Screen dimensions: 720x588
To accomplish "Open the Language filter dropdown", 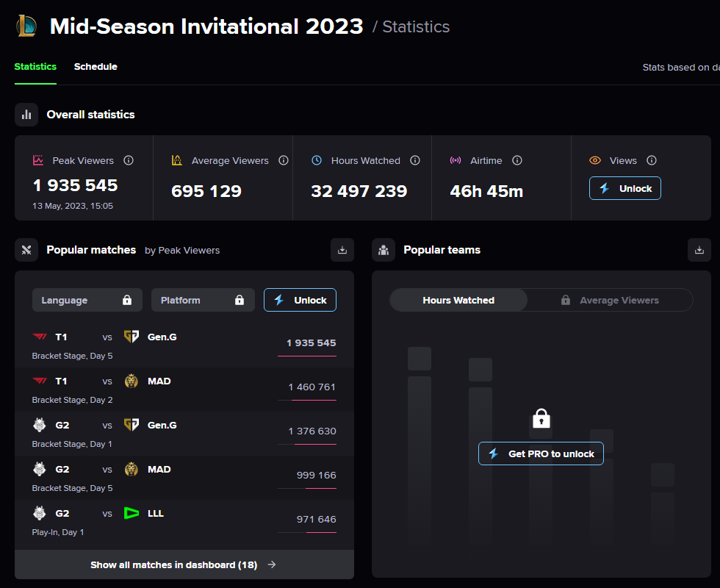I will point(87,300).
